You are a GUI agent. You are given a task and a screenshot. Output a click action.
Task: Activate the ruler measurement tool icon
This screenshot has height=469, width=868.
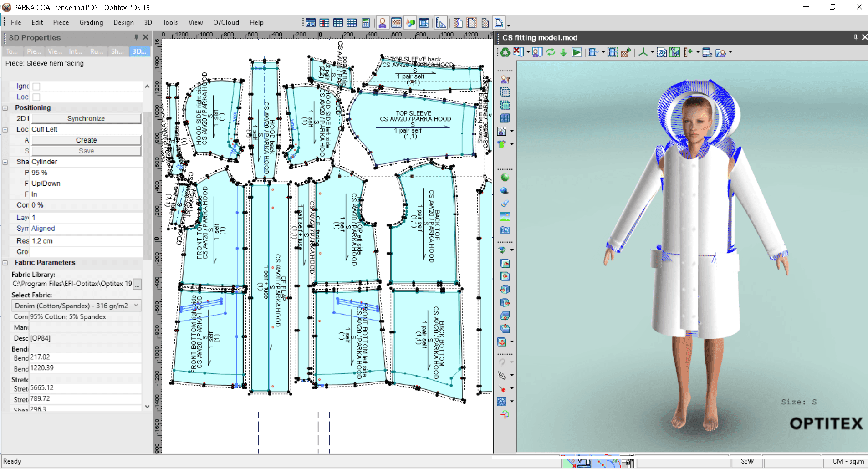pos(440,22)
